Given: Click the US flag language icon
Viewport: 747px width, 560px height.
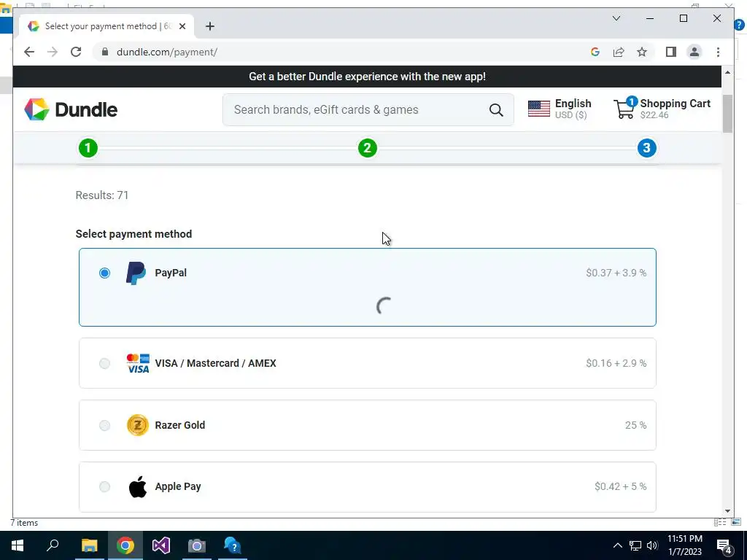Looking at the screenshot, I should click(539, 109).
